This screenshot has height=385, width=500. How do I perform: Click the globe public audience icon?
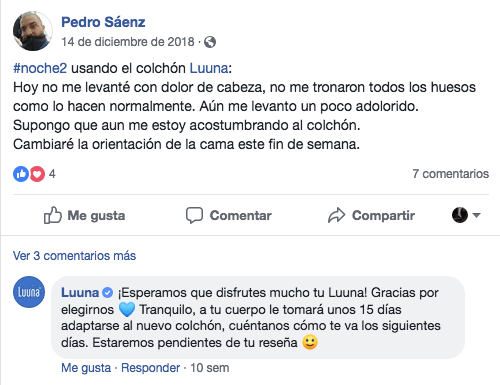(x=210, y=42)
